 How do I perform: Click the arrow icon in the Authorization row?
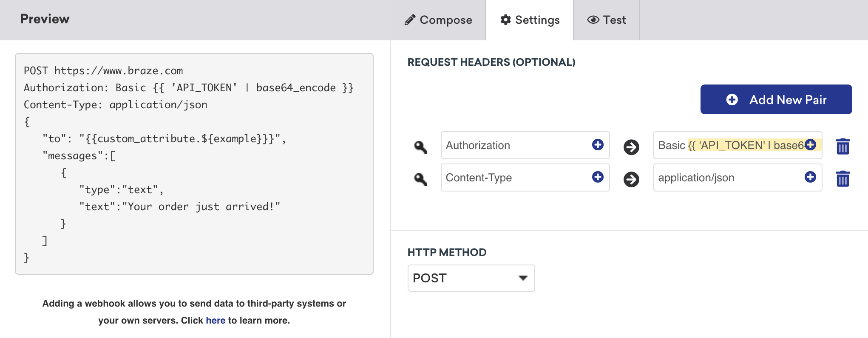click(631, 147)
